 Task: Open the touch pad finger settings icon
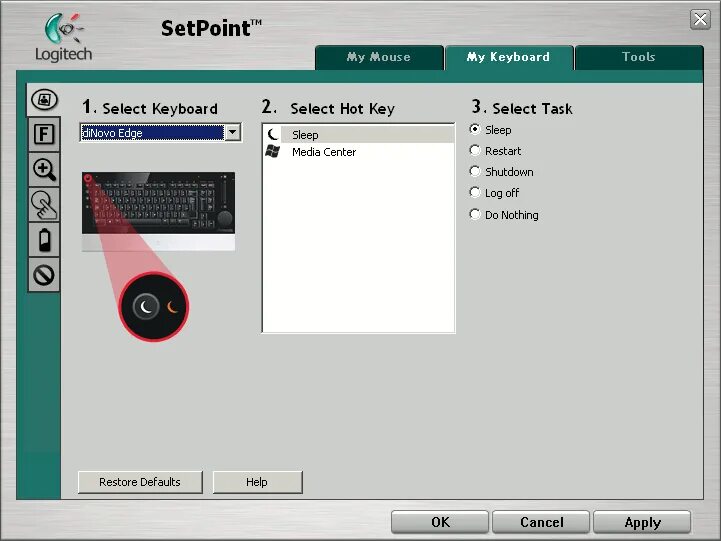coord(44,205)
